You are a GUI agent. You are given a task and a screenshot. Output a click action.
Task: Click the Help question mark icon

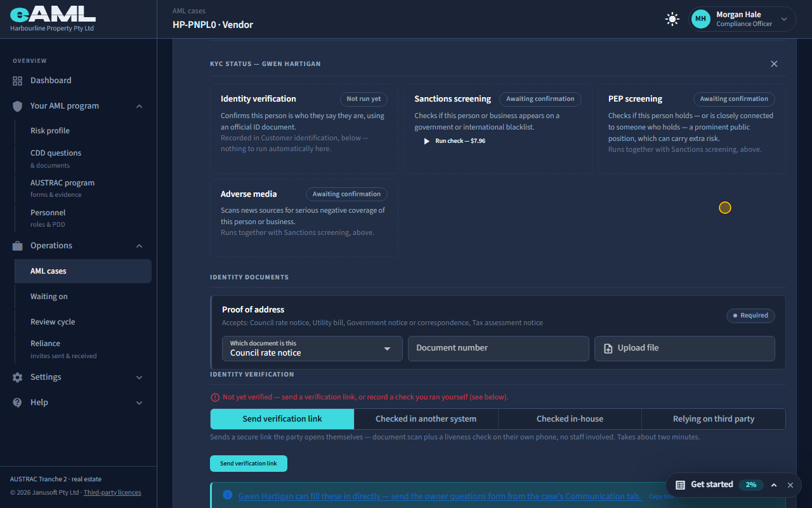coord(18,403)
